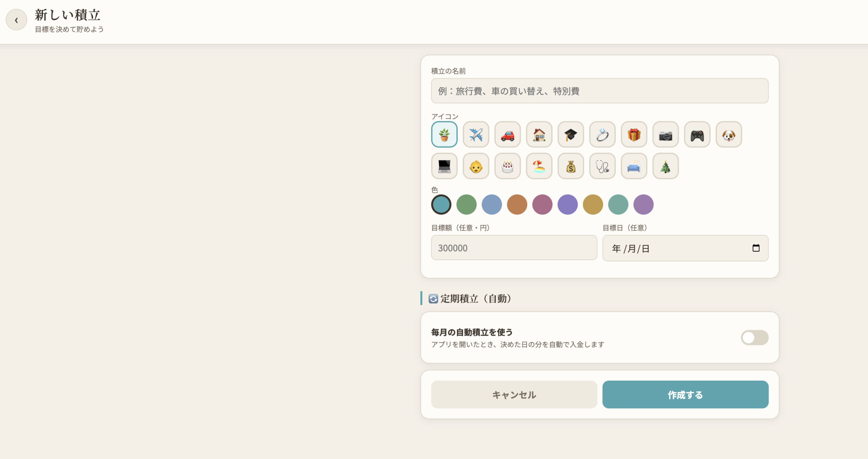
Task: Choose the beach umbrella island icon
Action: coord(539,166)
